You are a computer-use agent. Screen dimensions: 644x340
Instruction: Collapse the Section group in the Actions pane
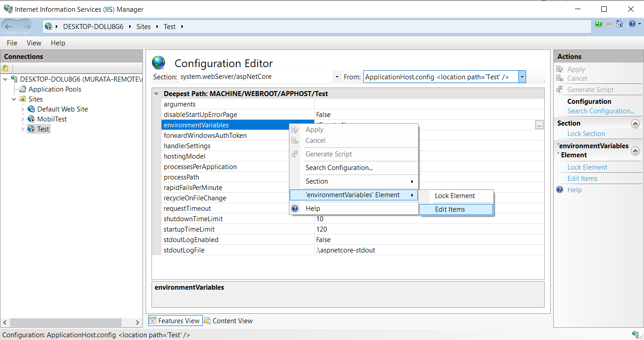635,124
